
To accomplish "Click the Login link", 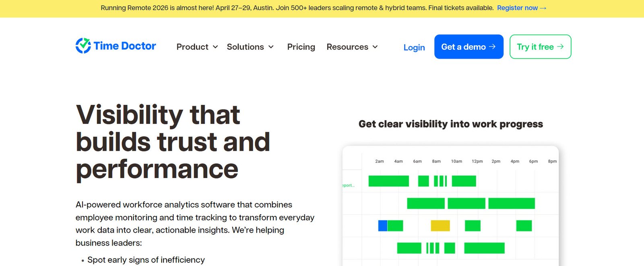I will (x=414, y=47).
